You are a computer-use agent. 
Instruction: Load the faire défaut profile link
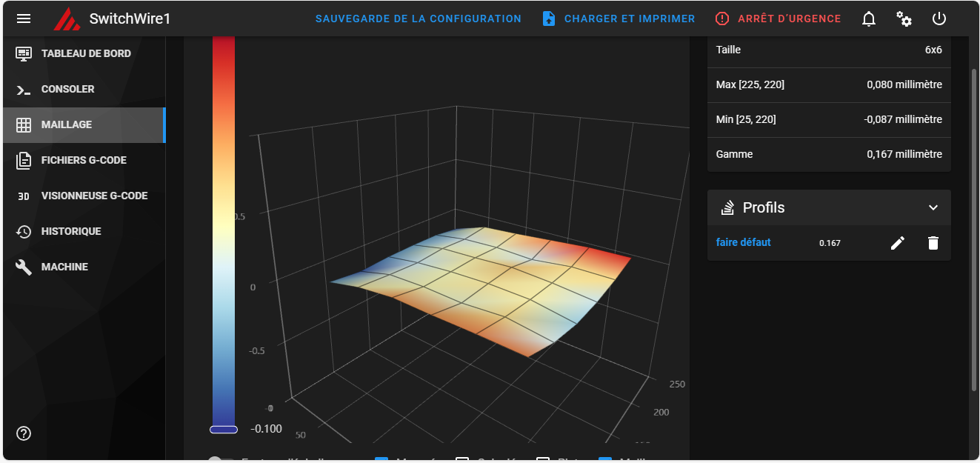point(744,242)
